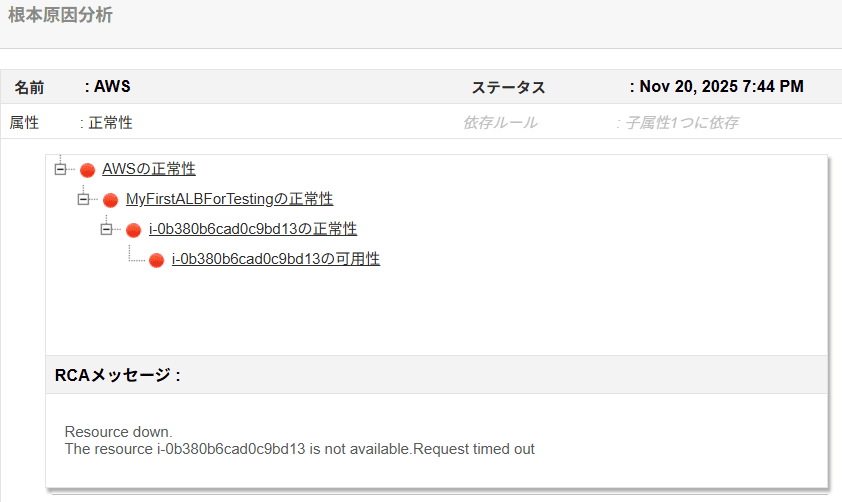Image resolution: width=842 pixels, height=502 pixels.
Task: Open the MyFirstALBForTestingの正常性 link
Action: pos(229,199)
